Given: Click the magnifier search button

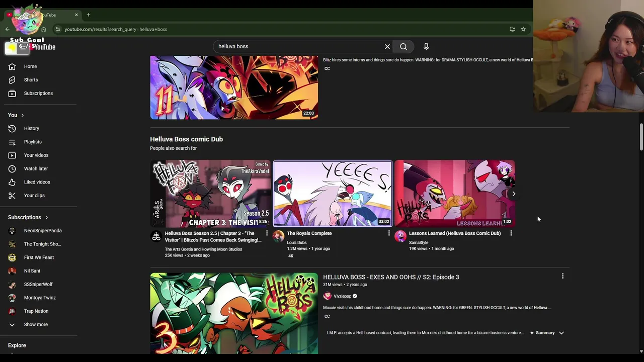Looking at the screenshot, I should 404,46.
